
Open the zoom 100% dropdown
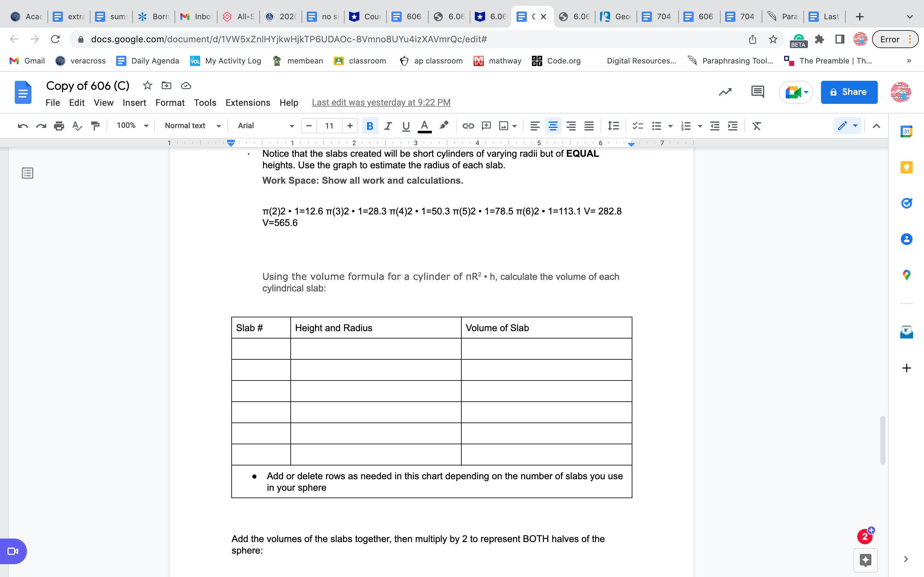[x=132, y=126]
